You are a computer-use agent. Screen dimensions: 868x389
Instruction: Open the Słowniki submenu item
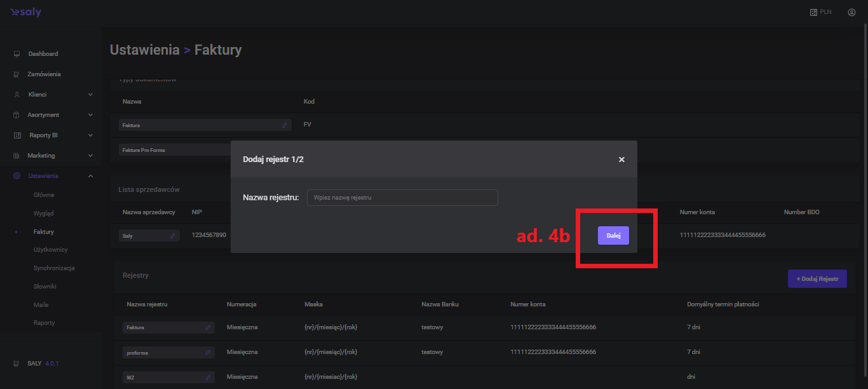pos(45,287)
